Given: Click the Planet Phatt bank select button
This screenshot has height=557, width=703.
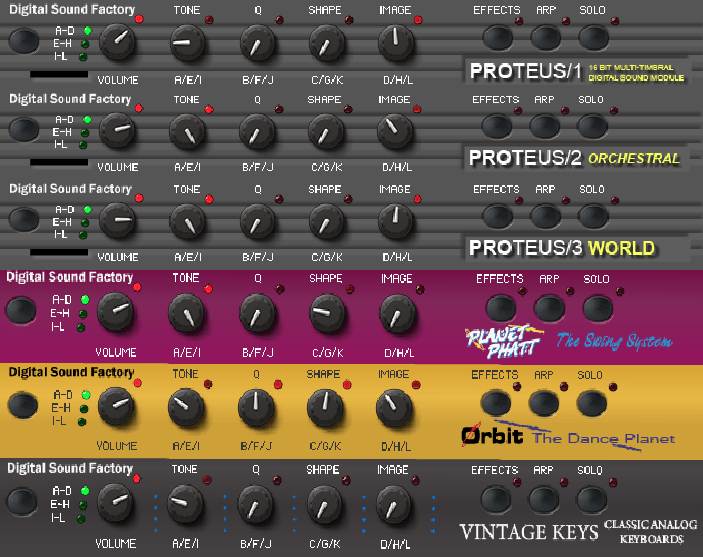Looking at the screenshot, I should (x=21, y=310).
